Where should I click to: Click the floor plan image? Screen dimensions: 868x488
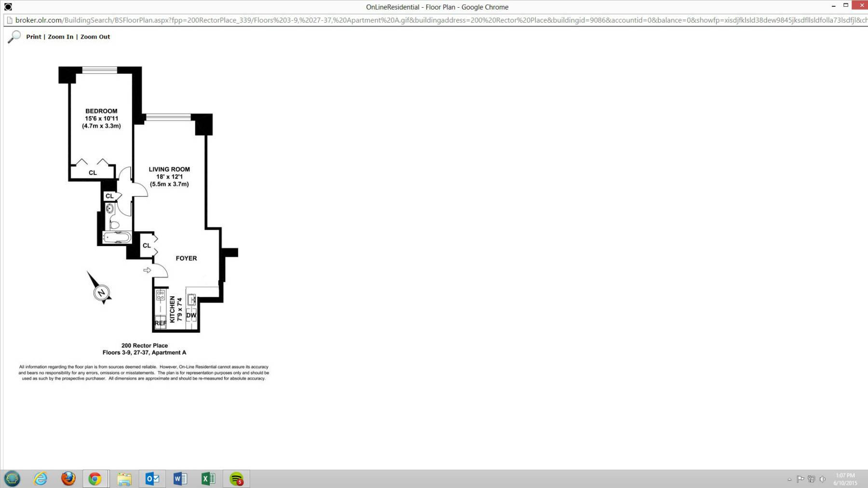point(145,217)
